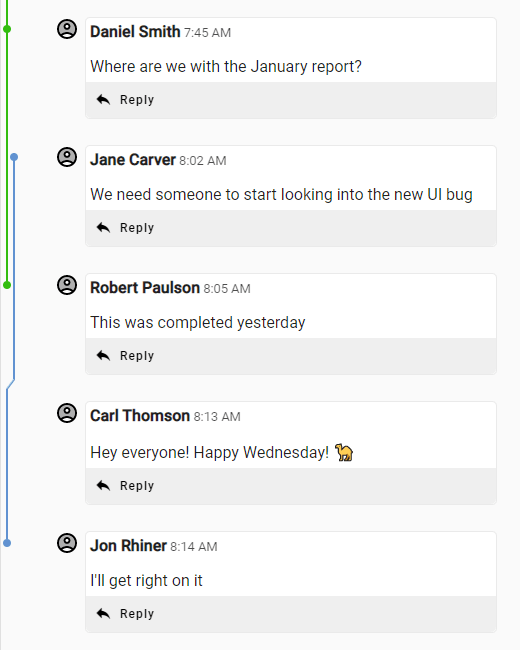Reply to Jon Rhiner's message
The image size is (520, 650).
pos(125,614)
